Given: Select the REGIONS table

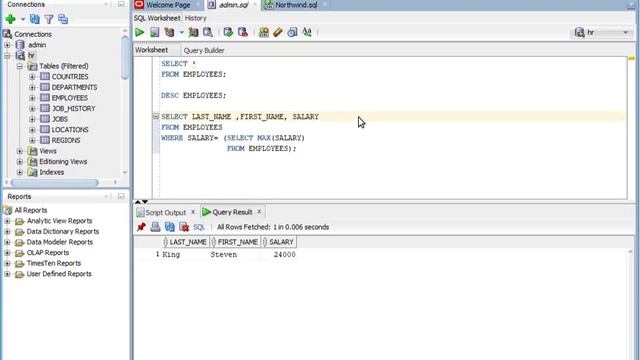Looking at the screenshot, I should click(x=66, y=140).
